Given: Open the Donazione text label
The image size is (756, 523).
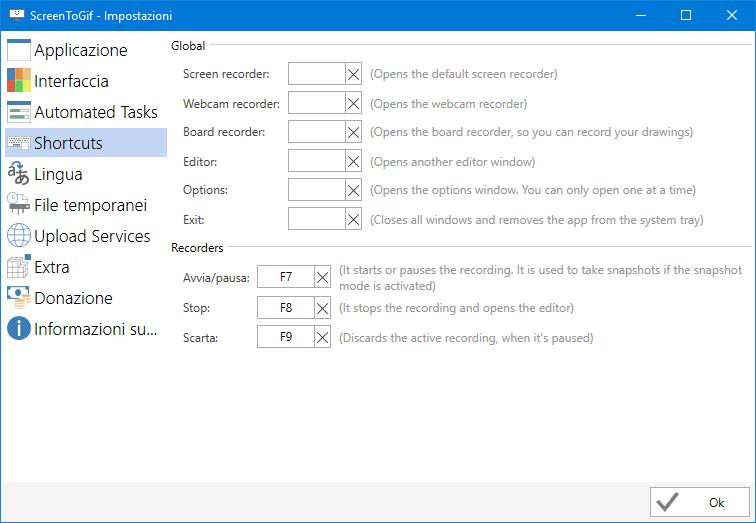Looking at the screenshot, I should coord(73,298).
